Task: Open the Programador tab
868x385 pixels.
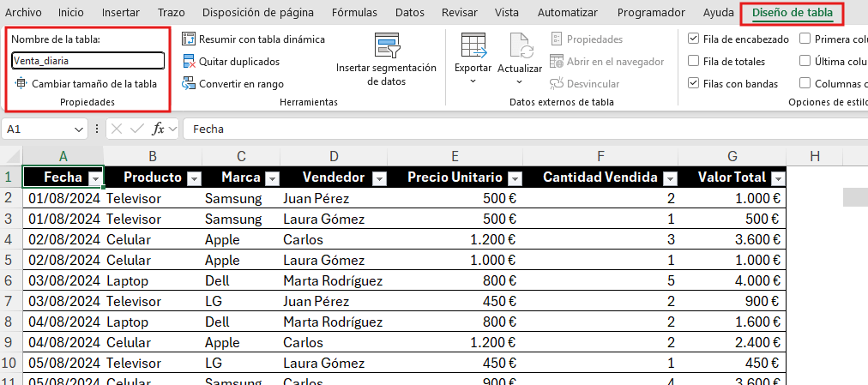Action: [651, 12]
